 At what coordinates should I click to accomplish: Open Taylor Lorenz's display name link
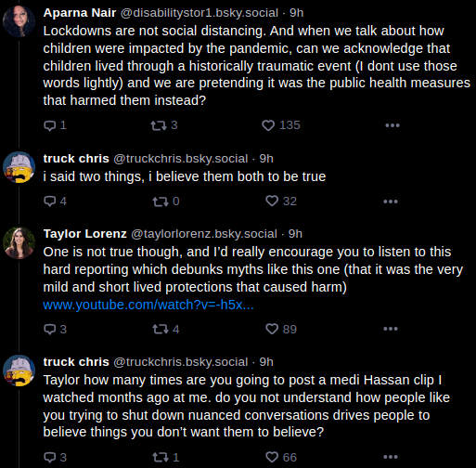[x=85, y=234]
